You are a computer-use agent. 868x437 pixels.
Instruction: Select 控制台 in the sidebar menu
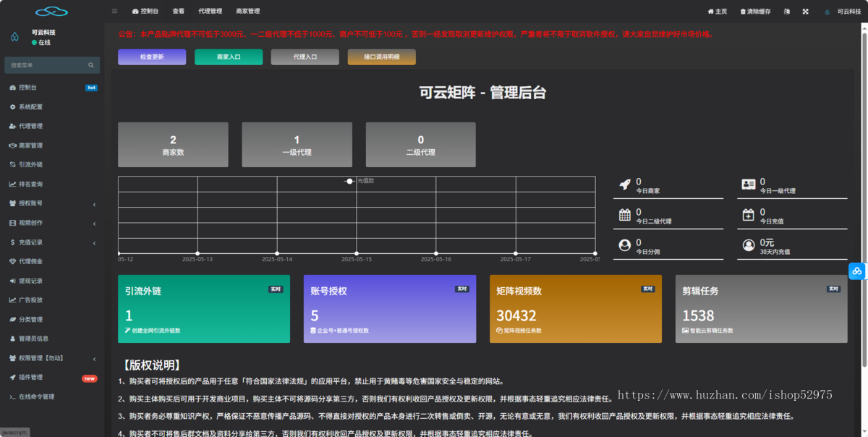52,88
